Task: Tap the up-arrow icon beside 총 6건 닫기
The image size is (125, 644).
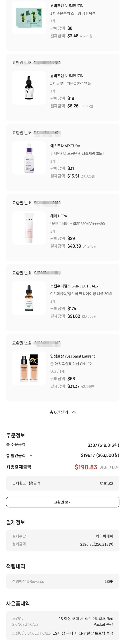Action: pos(74,412)
